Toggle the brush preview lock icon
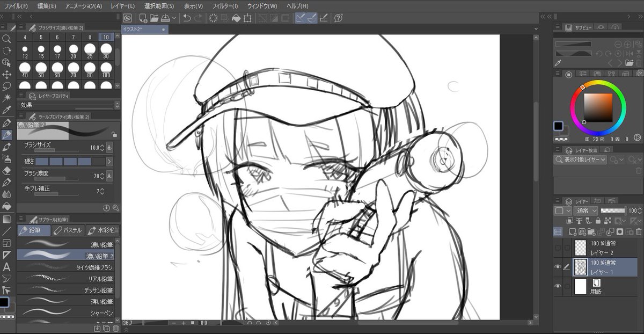This screenshot has height=334, width=644. coord(114,135)
